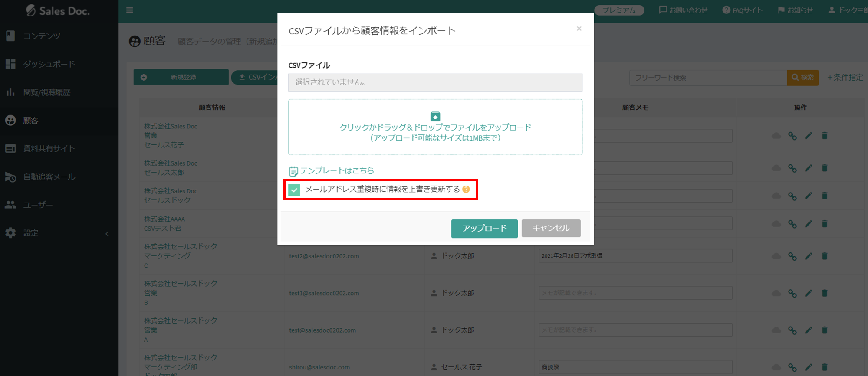Image resolution: width=868 pixels, height=376 pixels.
Task: Expand the 設定 submenu chevron in sidebar
Action: point(107,234)
